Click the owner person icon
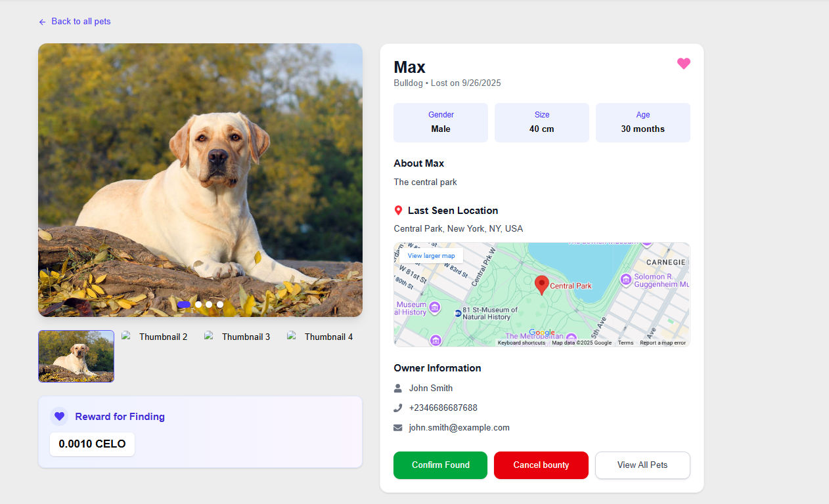 tap(397, 388)
